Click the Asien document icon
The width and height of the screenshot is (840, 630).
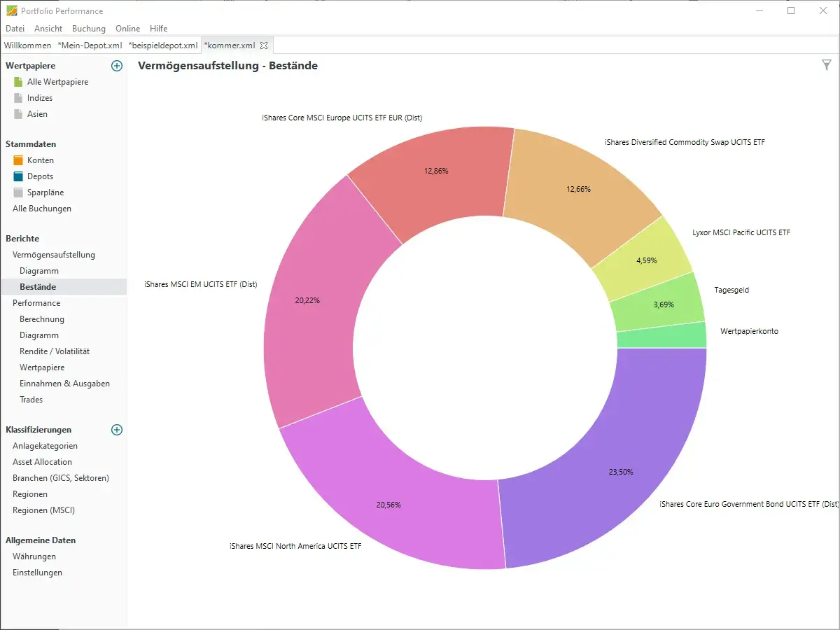18,114
